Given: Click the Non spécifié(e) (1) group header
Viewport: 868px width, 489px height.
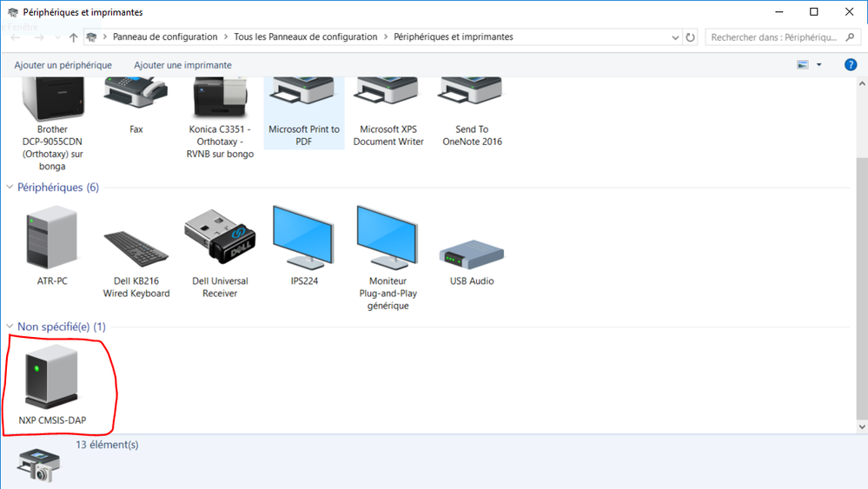Looking at the screenshot, I should tap(62, 327).
